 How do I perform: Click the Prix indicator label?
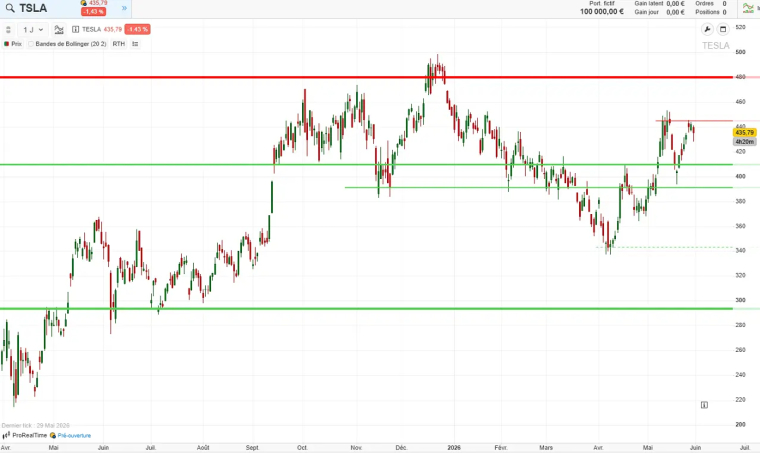coord(16,44)
